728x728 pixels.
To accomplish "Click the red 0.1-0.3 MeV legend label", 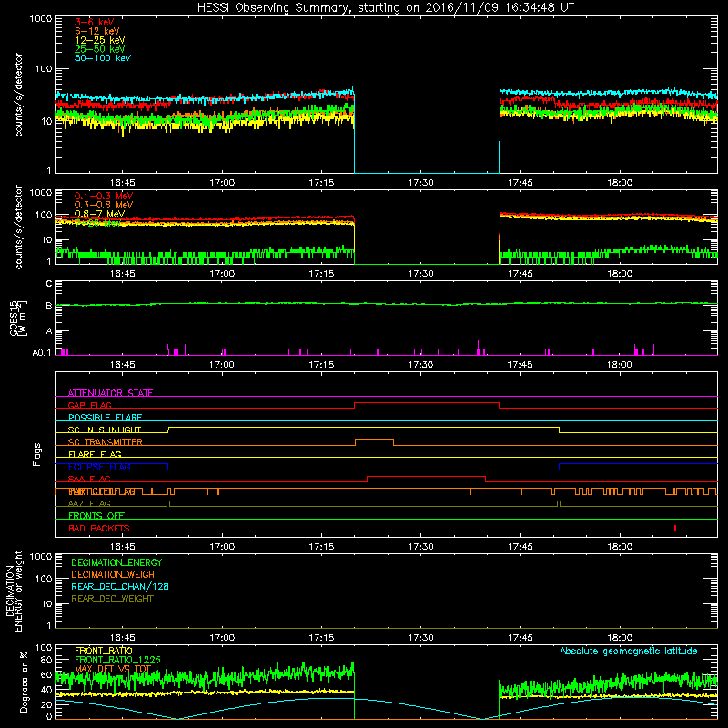I will [104, 196].
